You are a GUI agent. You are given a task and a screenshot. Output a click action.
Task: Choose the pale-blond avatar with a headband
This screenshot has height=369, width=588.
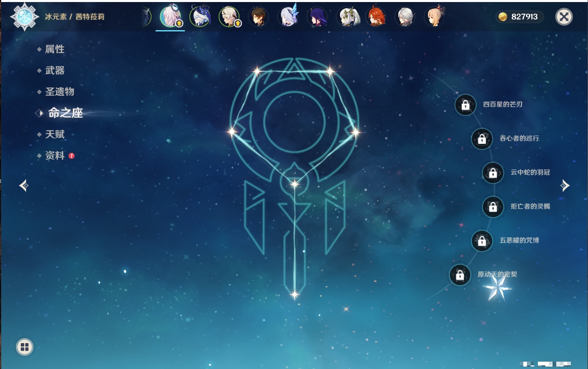[x=229, y=17]
